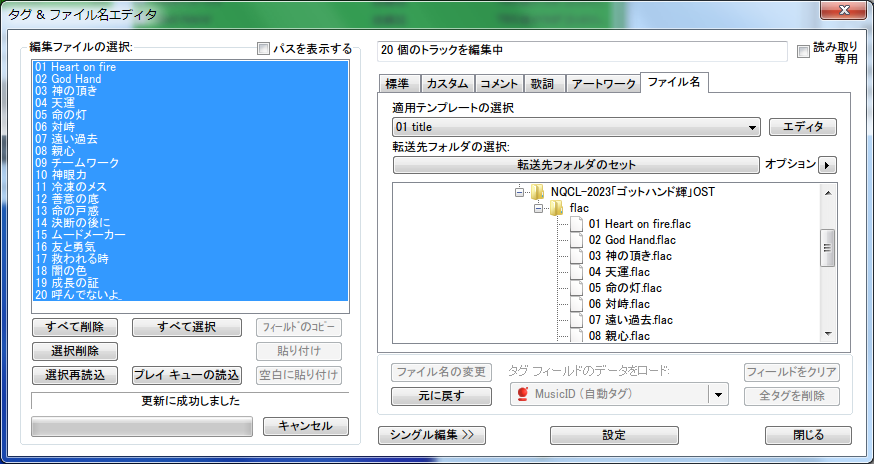Click the folder tree scroll down arrow

828,334
